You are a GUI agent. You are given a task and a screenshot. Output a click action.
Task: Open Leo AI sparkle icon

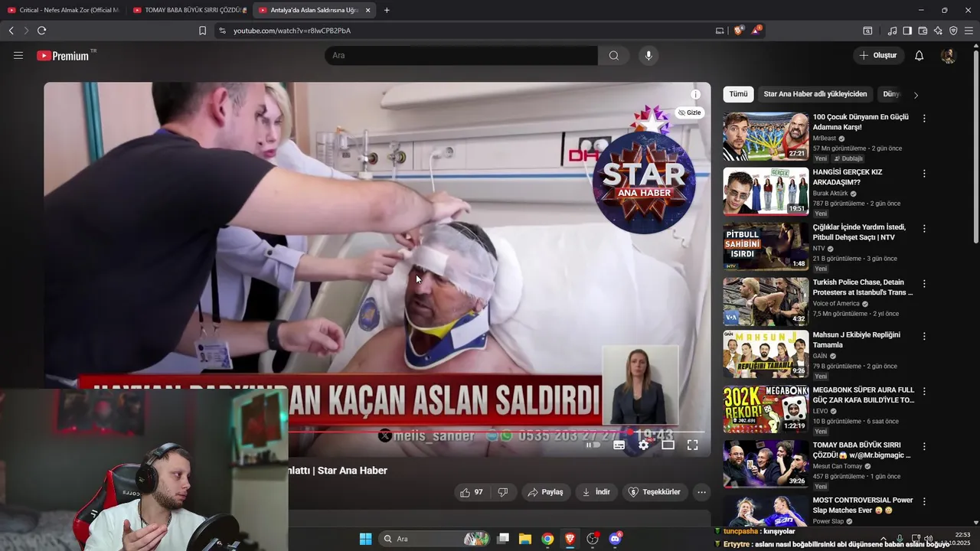click(x=938, y=31)
